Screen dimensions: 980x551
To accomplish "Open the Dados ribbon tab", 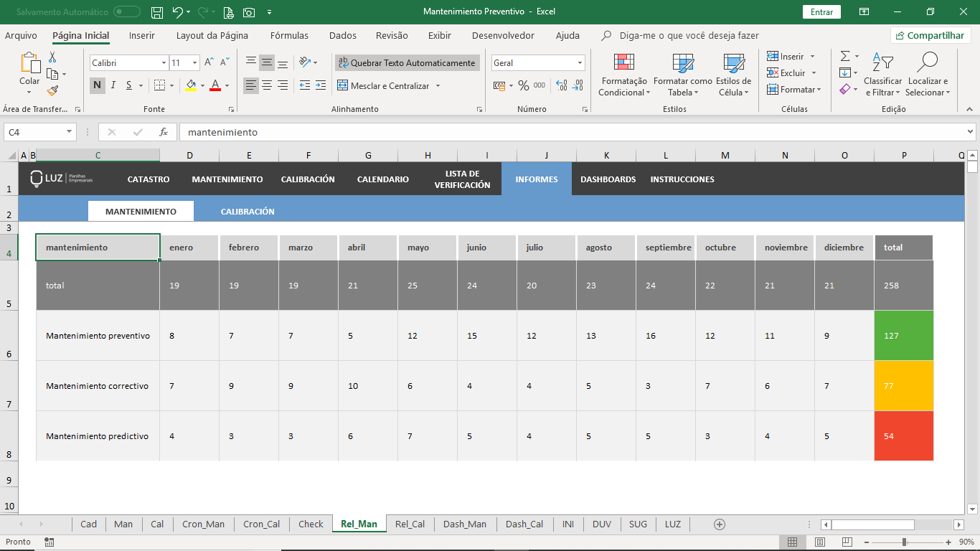I will click(x=343, y=35).
